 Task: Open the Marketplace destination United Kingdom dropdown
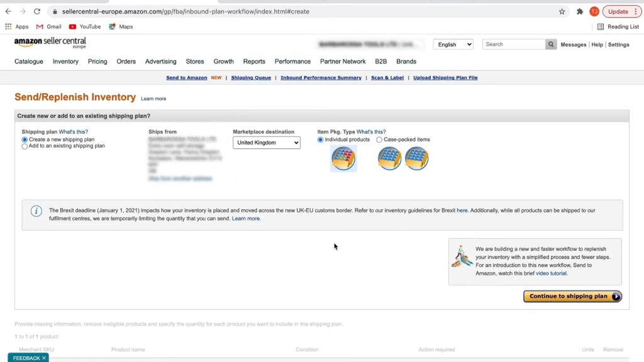click(267, 143)
